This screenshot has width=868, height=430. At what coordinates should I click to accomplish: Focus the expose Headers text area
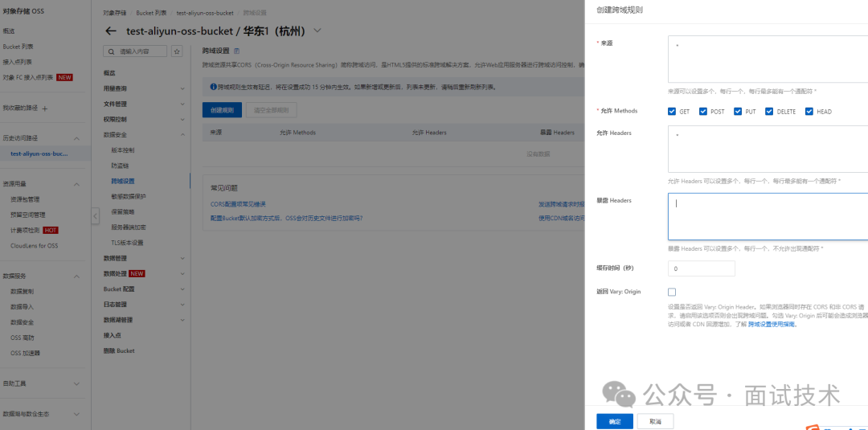click(x=768, y=216)
